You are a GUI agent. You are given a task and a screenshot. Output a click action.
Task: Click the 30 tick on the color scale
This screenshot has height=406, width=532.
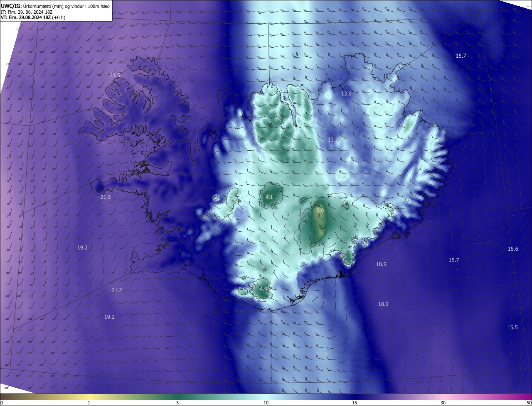click(x=443, y=403)
